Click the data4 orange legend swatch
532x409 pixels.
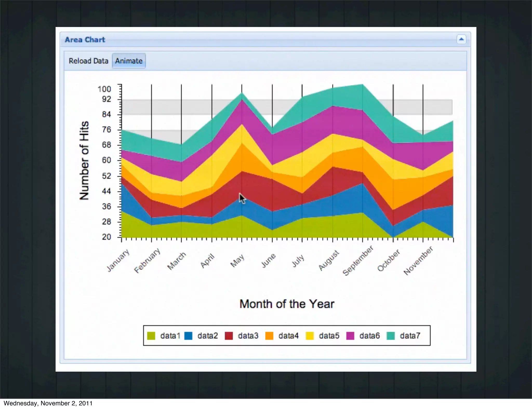tap(269, 336)
